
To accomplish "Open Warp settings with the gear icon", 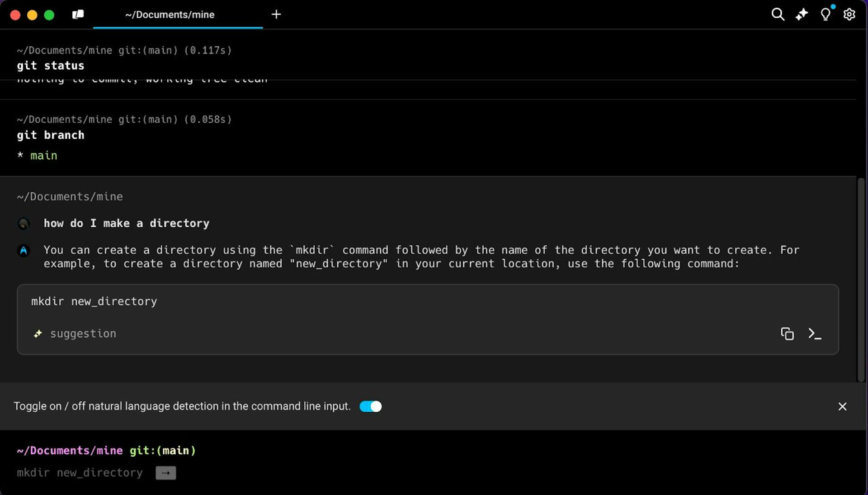I will coord(849,14).
